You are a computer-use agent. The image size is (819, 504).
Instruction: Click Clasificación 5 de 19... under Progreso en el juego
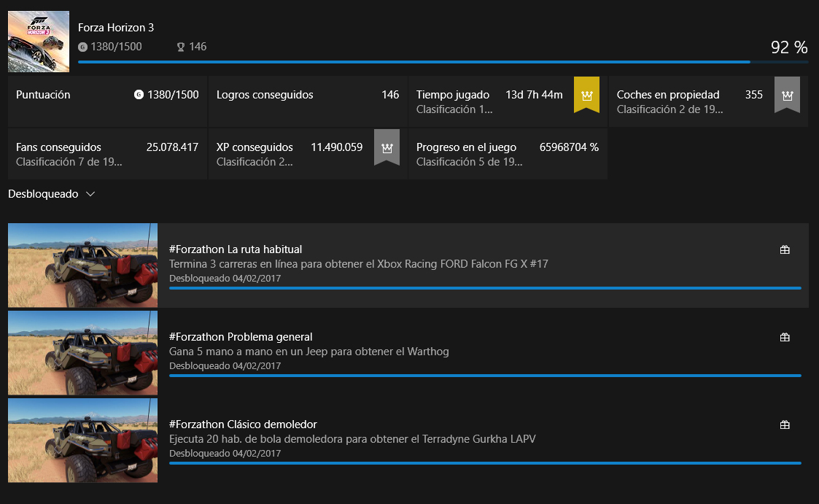tap(469, 163)
